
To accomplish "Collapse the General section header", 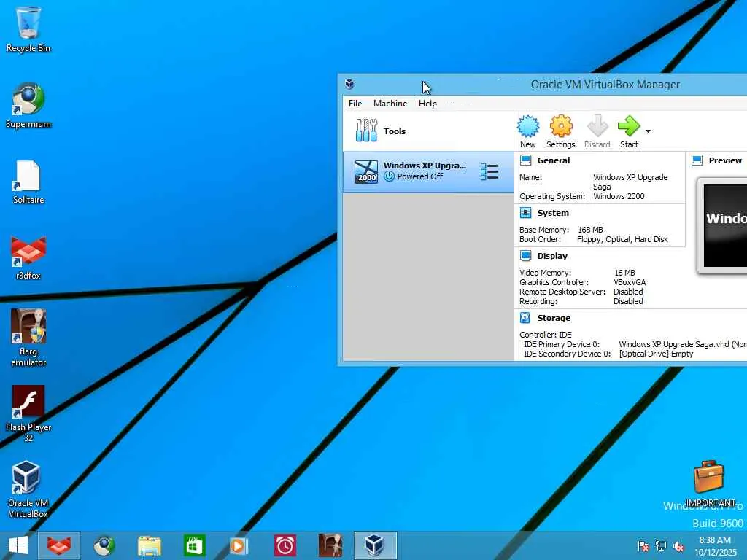I will point(554,160).
